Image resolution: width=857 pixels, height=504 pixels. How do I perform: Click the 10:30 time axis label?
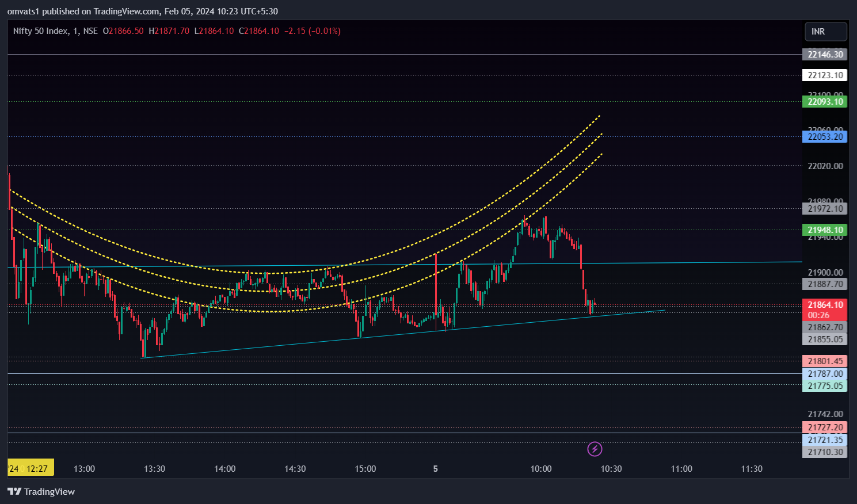[611, 469]
